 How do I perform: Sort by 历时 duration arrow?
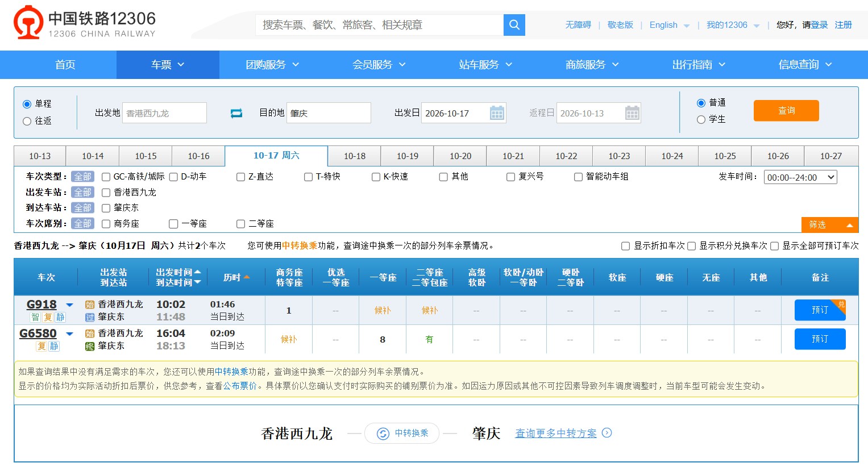tap(247, 277)
